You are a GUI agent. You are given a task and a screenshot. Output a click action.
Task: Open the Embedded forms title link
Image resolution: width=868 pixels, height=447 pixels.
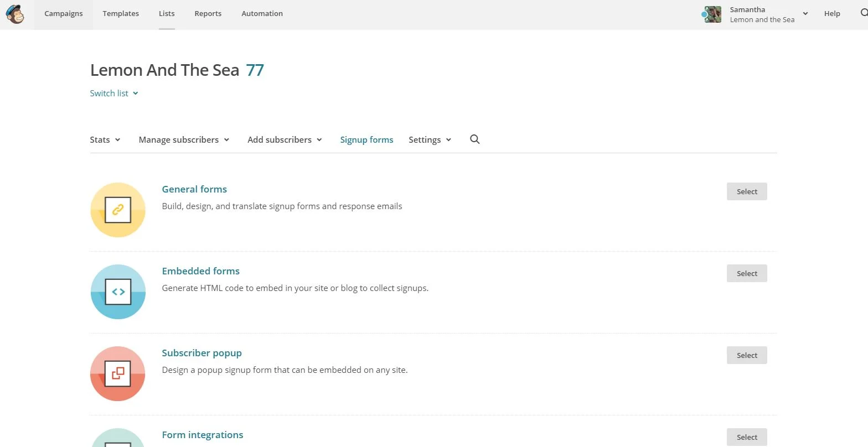[200, 271]
